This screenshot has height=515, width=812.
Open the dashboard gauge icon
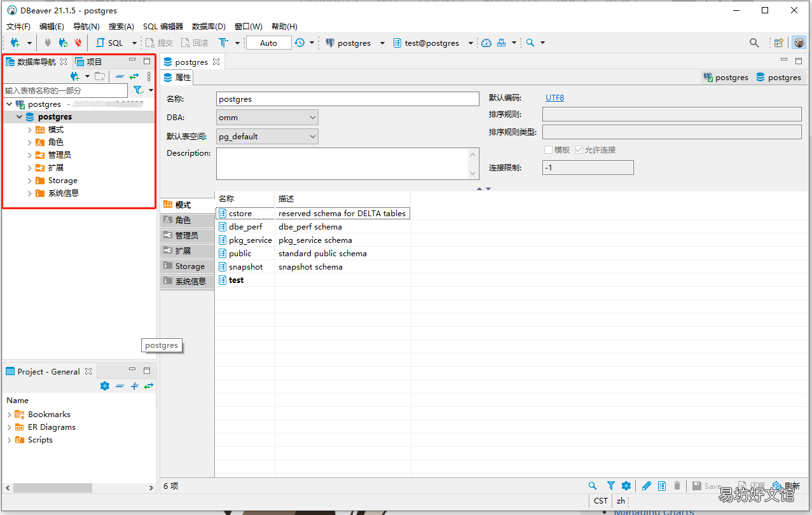pyautogui.click(x=486, y=43)
